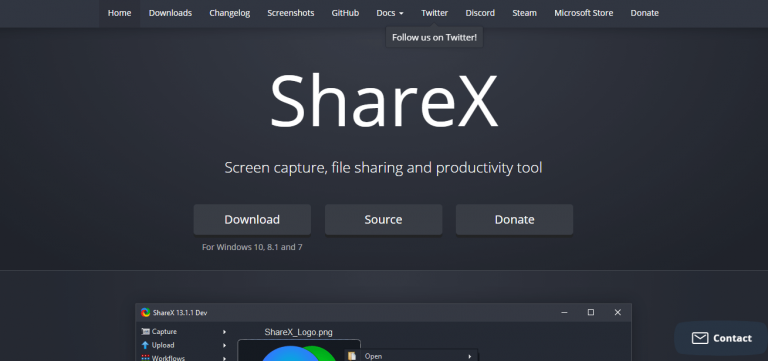Open the Steam nav link

525,13
